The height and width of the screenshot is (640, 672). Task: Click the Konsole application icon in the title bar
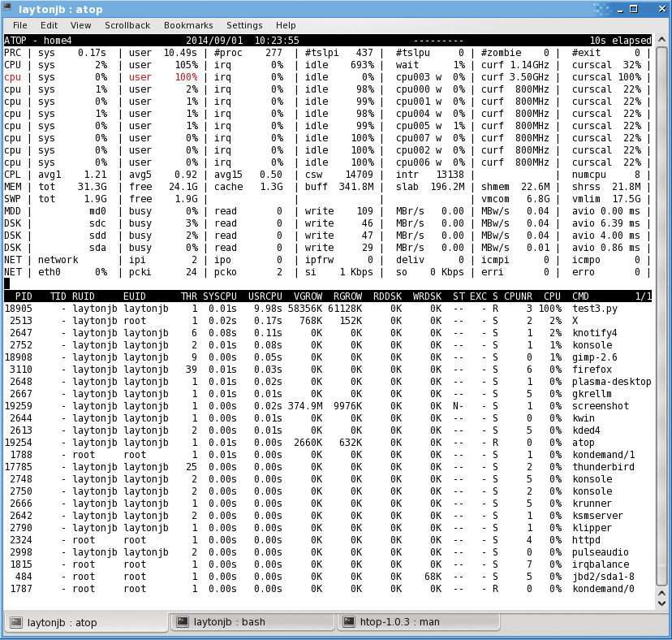point(8,8)
